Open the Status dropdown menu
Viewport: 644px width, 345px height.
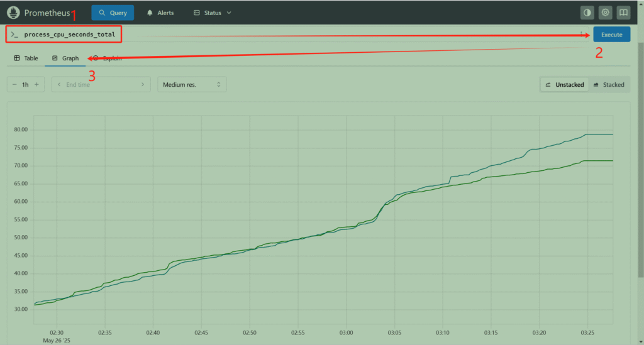pos(213,13)
